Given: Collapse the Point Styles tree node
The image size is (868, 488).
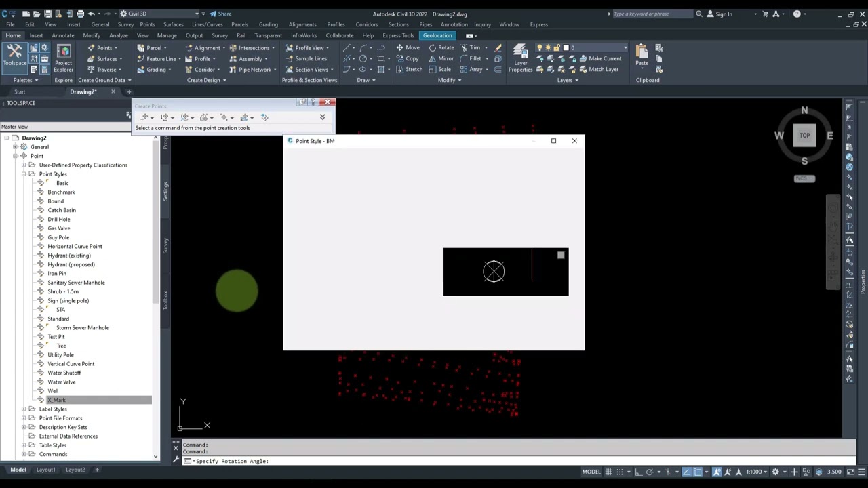Looking at the screenshot, I should pos(24,174).
